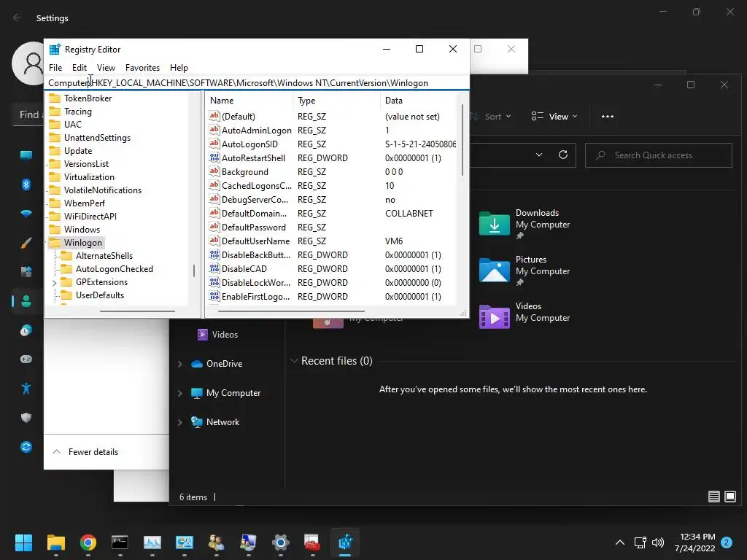The height and width of the screenshot is (560, 747).
Task: Open Windows Update in Settings sidebar
Action: 26,447
